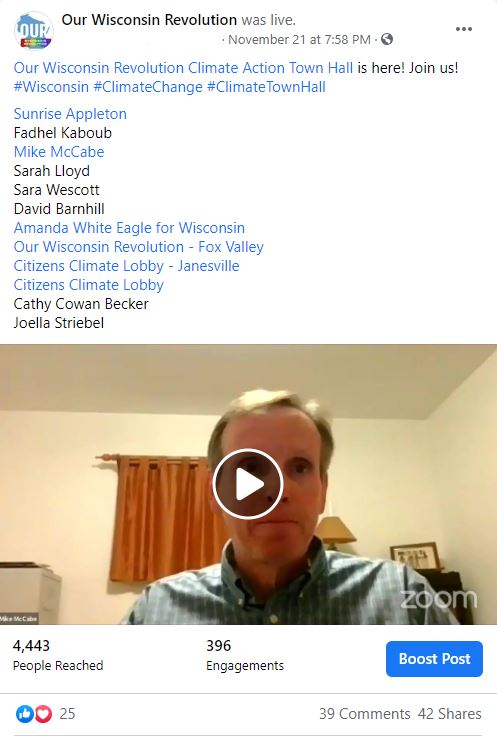
Task: Open the three-dot post options menu
Action: click(x=464, y=29)
